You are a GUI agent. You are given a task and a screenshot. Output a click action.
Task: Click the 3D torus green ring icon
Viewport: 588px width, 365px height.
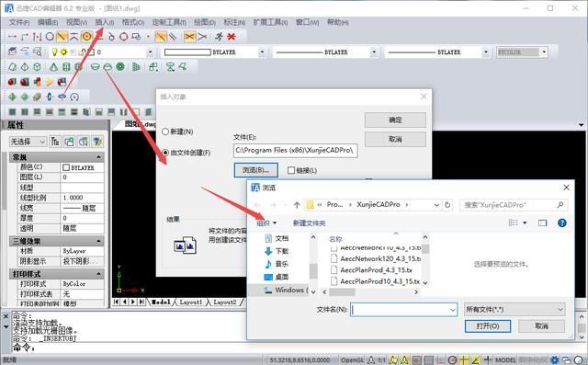[x=120, y=67]
